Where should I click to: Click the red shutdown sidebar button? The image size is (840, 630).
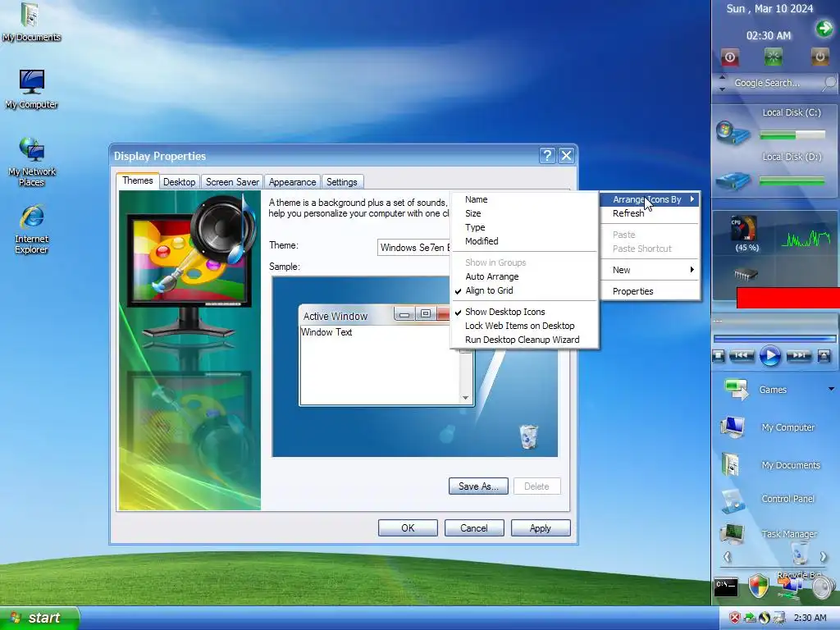click(729, 57)
